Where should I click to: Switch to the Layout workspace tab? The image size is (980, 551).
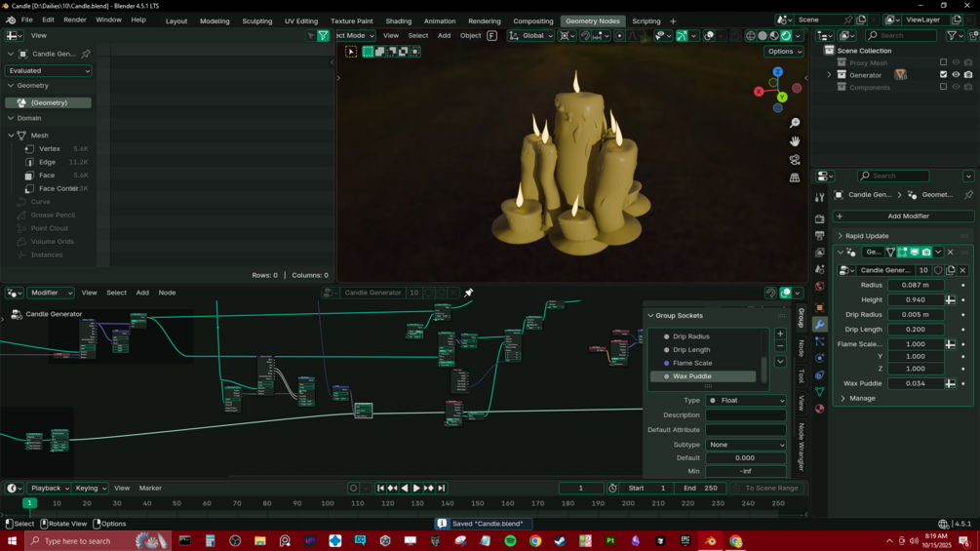pos(176,20)
